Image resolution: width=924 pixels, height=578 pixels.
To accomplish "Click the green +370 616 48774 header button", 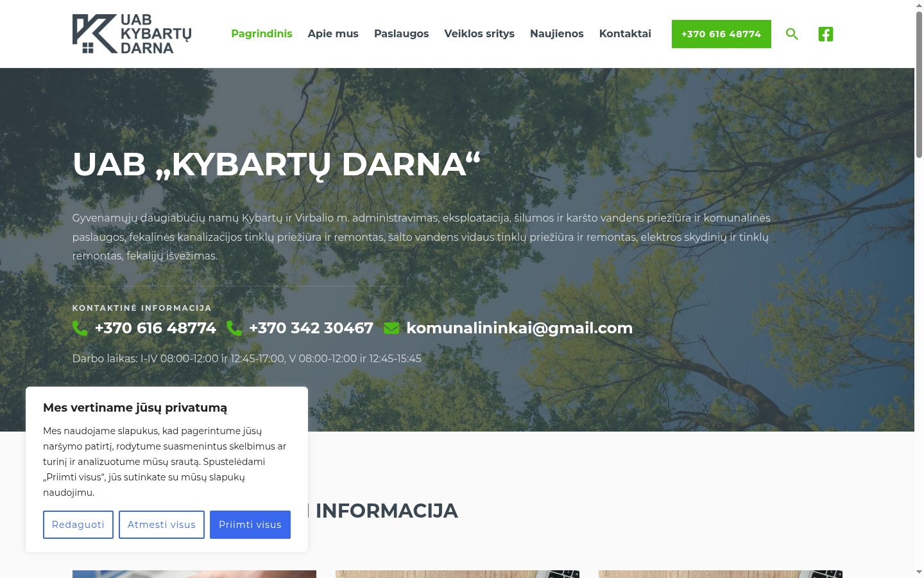I will (x=721, y=34).
